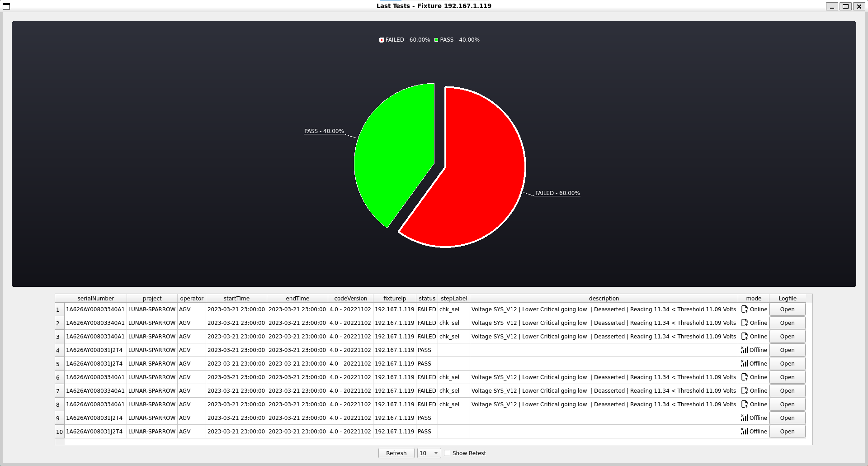
Task: Open the row count dropdown showing 10
Action: (429, 453)
